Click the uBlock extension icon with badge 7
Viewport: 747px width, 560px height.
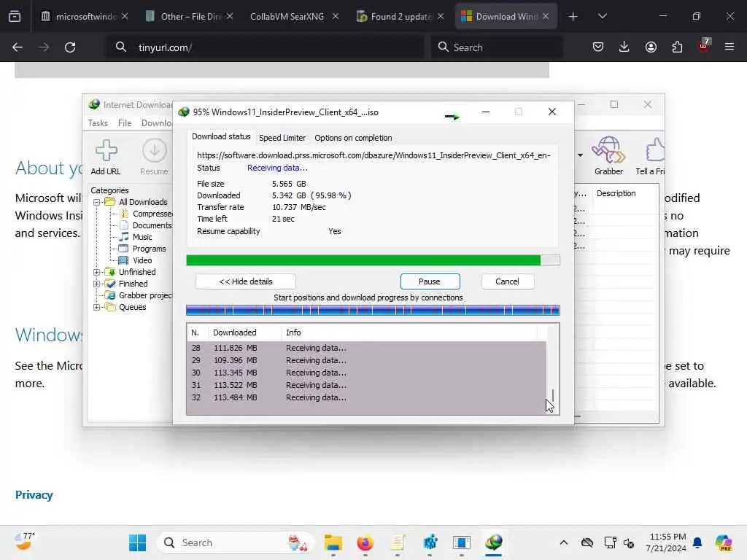(x=704, y=46)
